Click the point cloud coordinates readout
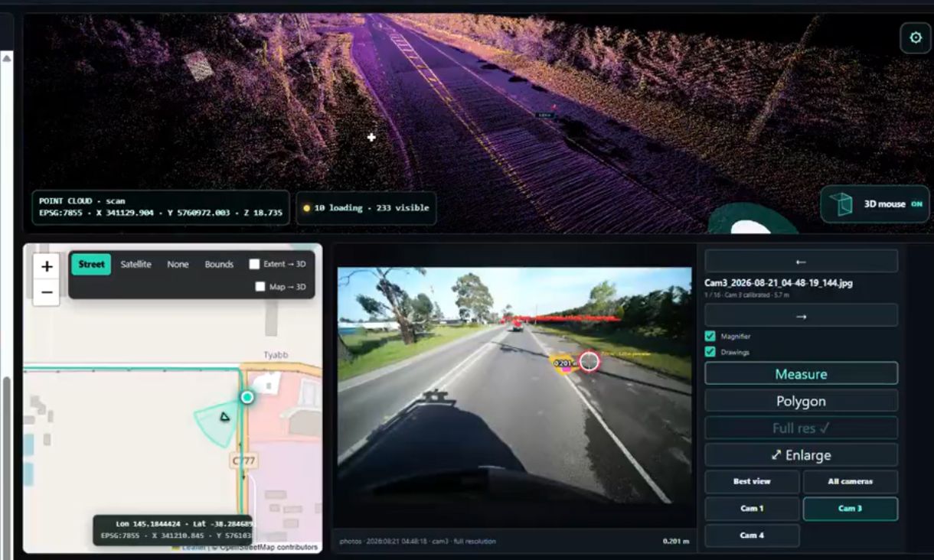Screen dimensions: 934x560 click(160, 207)
